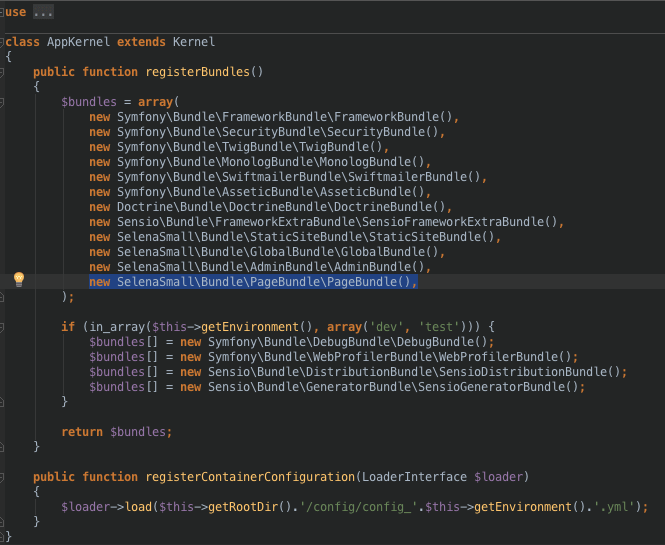Click the SwiftmailerBundle line
Image resolution: width=665 pixels, height=545 pixels.
click(x=288, y=177)
